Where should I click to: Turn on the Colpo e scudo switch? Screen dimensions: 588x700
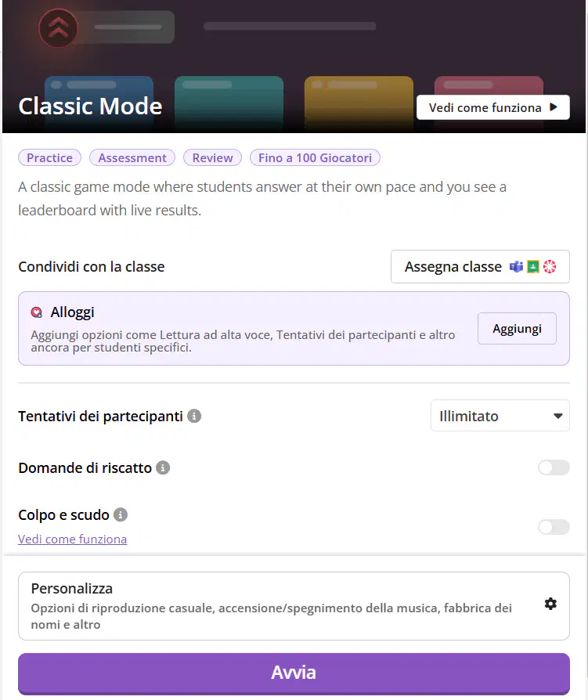coord(554,527)
